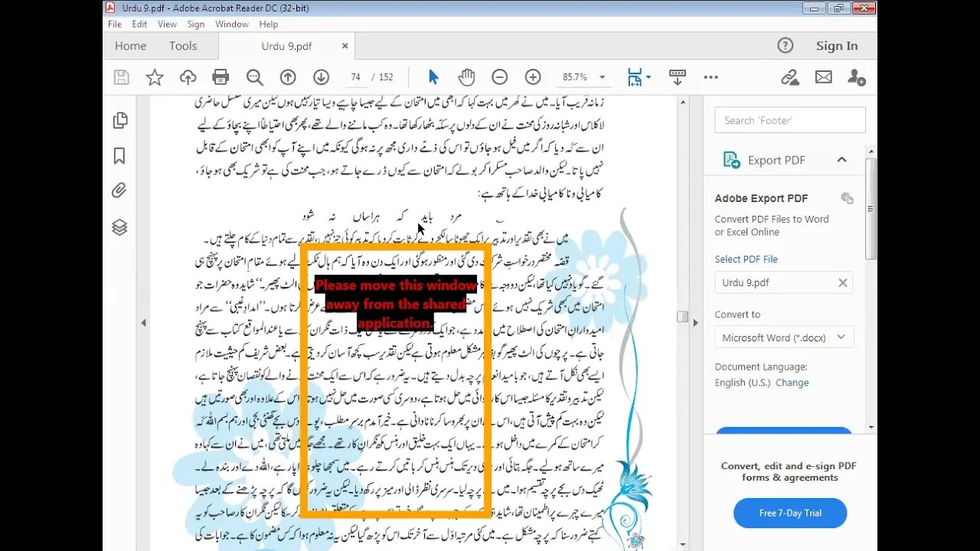Image resolution: width=980 pixels, height=551 pixels.
Task: Open the Help menu
Action: pos(269,24)
